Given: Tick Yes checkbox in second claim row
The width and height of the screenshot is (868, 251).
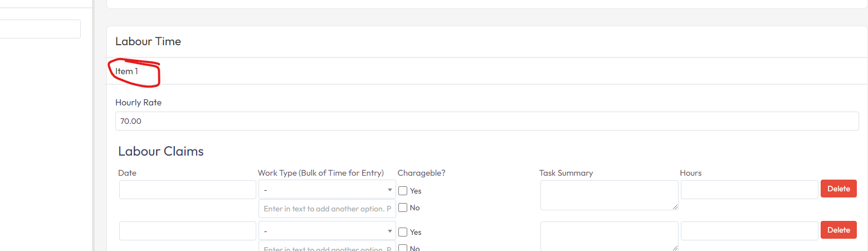Looking at the screenshot, I should [x=403, y=232].
